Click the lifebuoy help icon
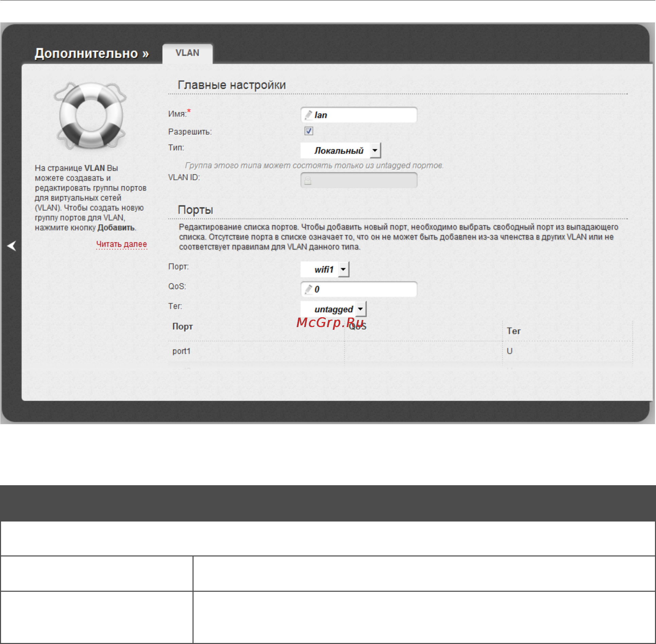 coord(91,116)
